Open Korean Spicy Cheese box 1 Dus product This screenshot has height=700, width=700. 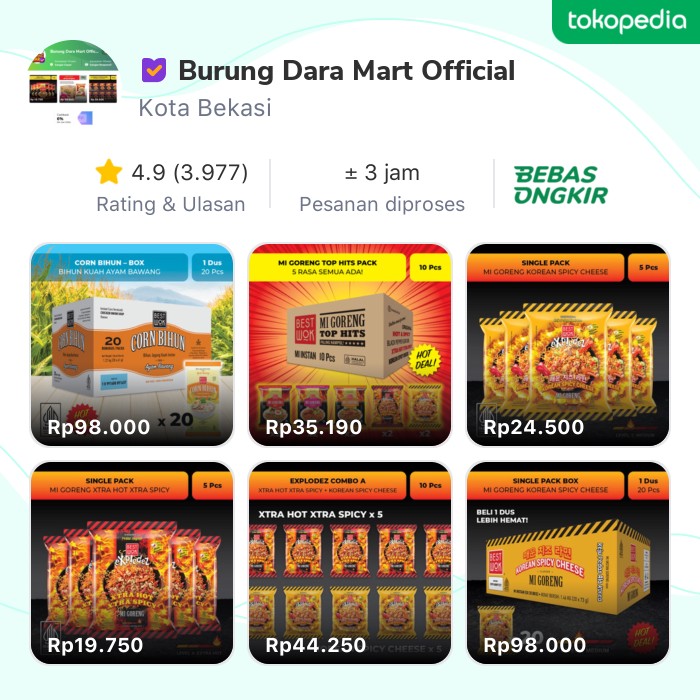(568, 562)
